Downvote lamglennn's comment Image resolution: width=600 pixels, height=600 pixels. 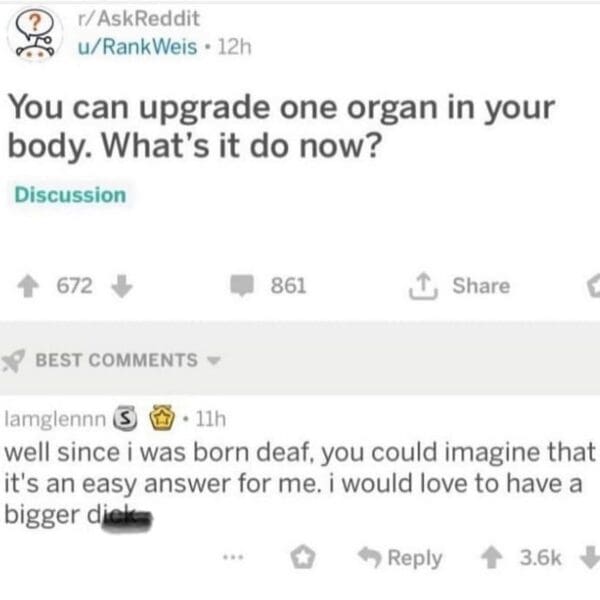click(591, 558)
